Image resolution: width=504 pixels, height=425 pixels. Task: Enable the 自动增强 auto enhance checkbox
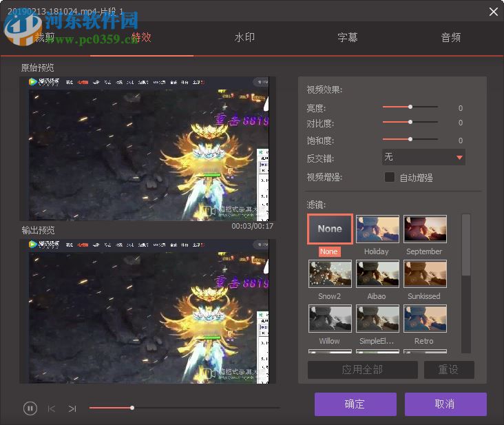[x=390, y=177]
